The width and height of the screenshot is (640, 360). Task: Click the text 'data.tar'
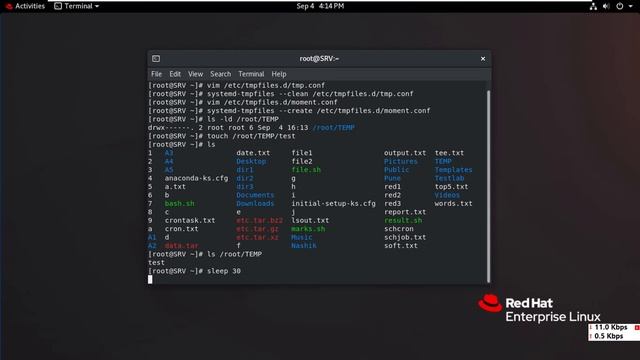pyautogui.click(x=182, y=246)
